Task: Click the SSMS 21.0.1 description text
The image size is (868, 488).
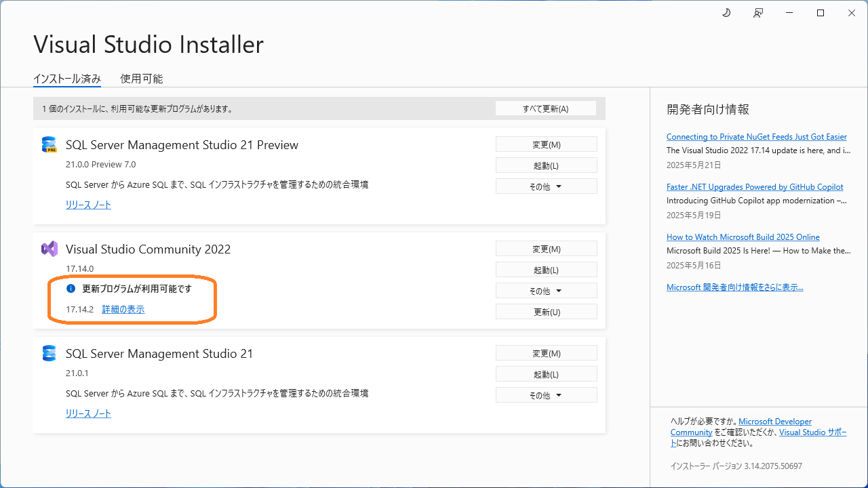Action: [217, 393]
